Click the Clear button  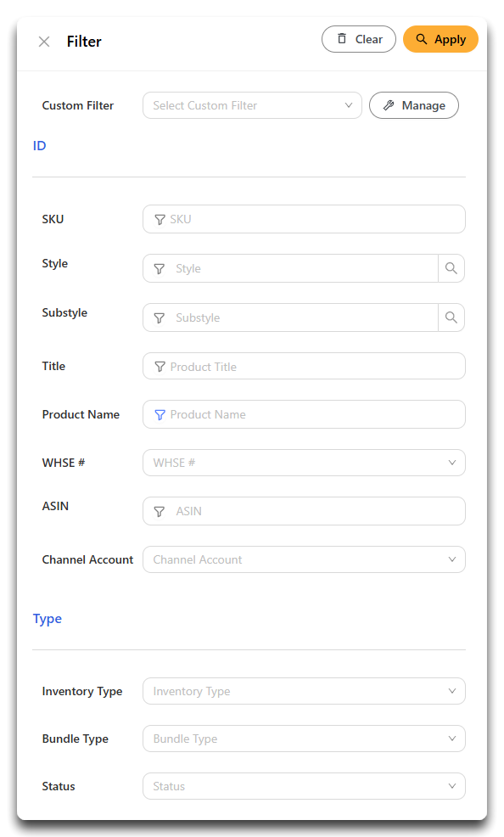point(359,39)
